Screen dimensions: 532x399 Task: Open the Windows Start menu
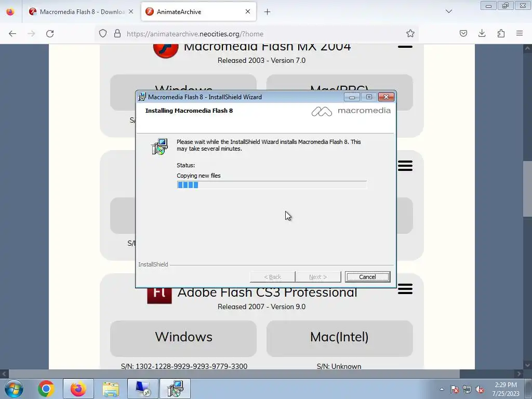14,389
